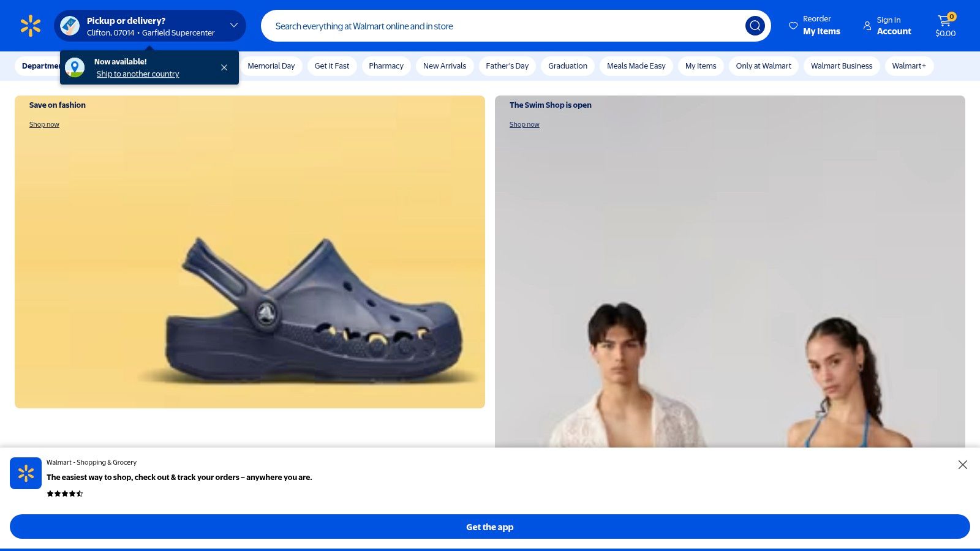Click The Swim Shop is open heading
This screenshot has height=551, width=980.
point(551,105)
